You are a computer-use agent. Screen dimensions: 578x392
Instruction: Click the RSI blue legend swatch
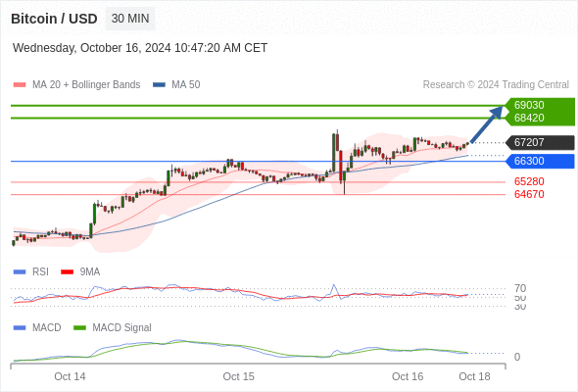point(20,272)
